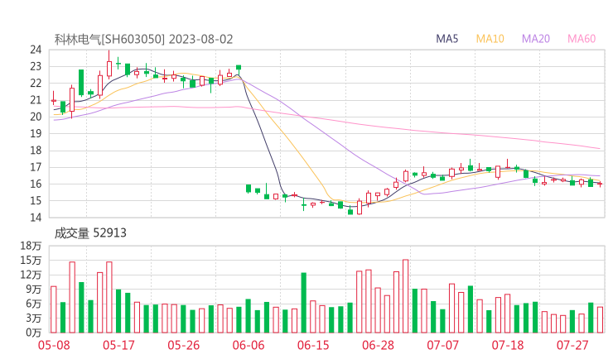Click the MA60 legend label
Screen dimensions: 613x364
[582, 39]
